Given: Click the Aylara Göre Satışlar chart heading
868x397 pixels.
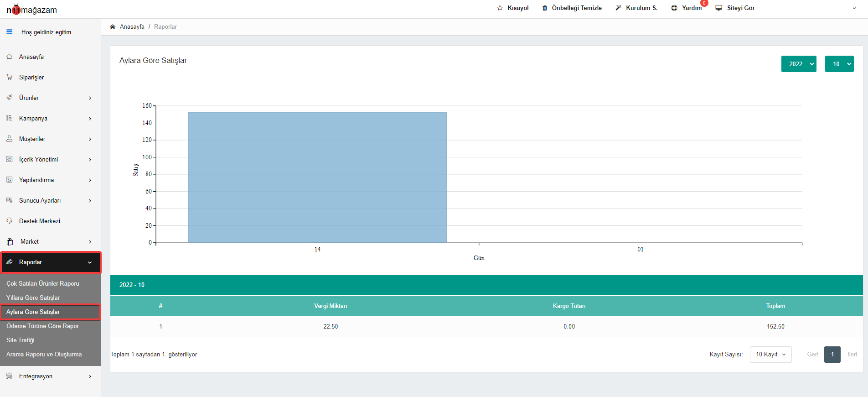Looking at the screenshot, I should pos(153,60).
